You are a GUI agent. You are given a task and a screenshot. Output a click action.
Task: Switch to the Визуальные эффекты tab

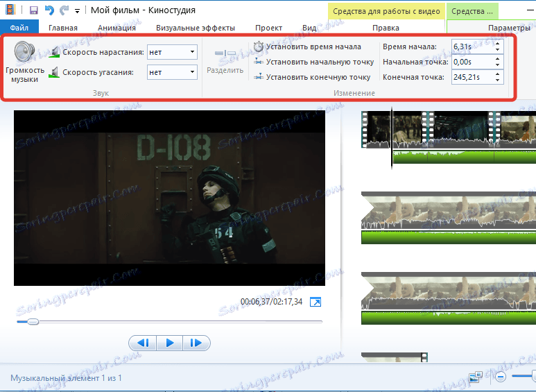tap(196, 28)
